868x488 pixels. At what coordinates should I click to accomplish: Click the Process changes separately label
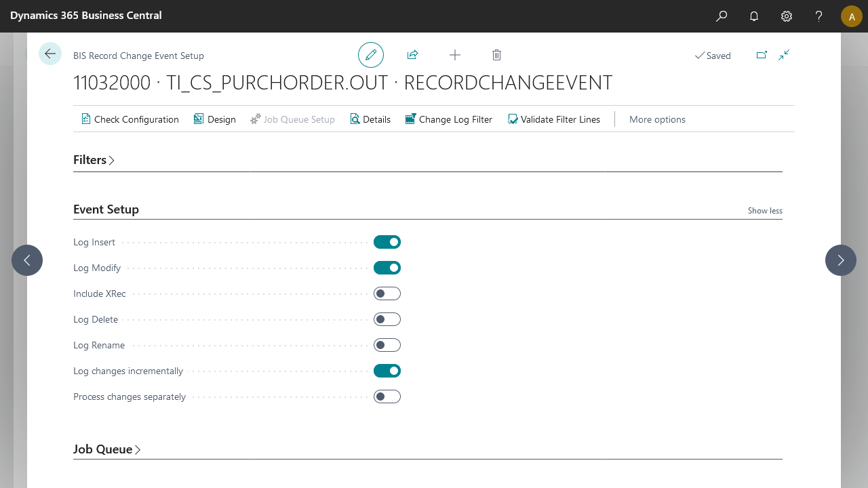130,396
